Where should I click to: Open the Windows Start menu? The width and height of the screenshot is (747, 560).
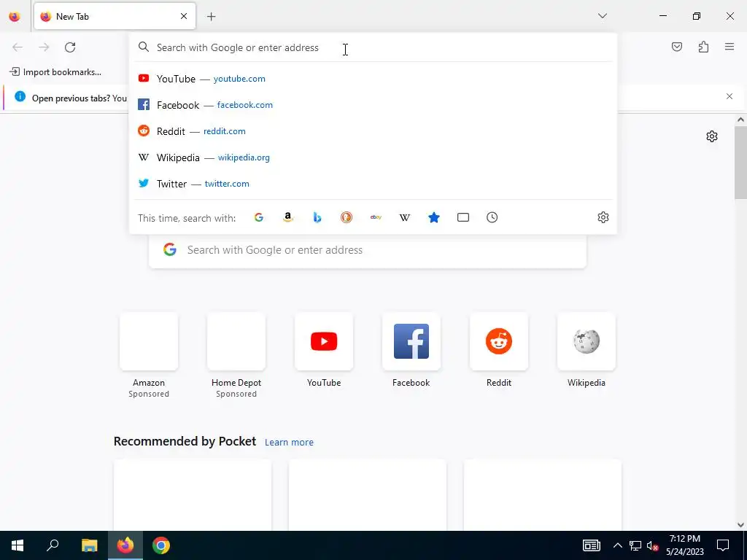click(x=18, y=545)
